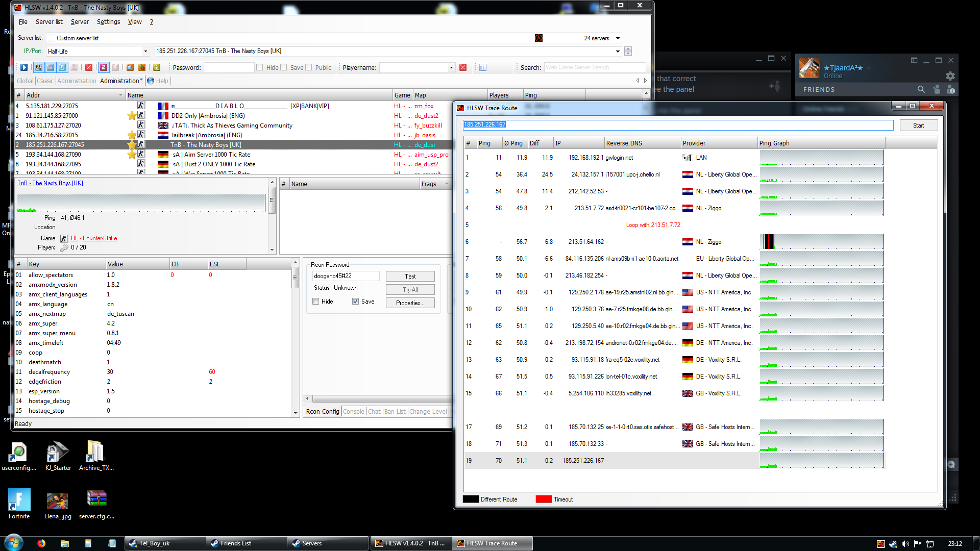Screen dimensions: 980x551
Task: Click the volume speaker tray icon
Action: coord(905,544)
